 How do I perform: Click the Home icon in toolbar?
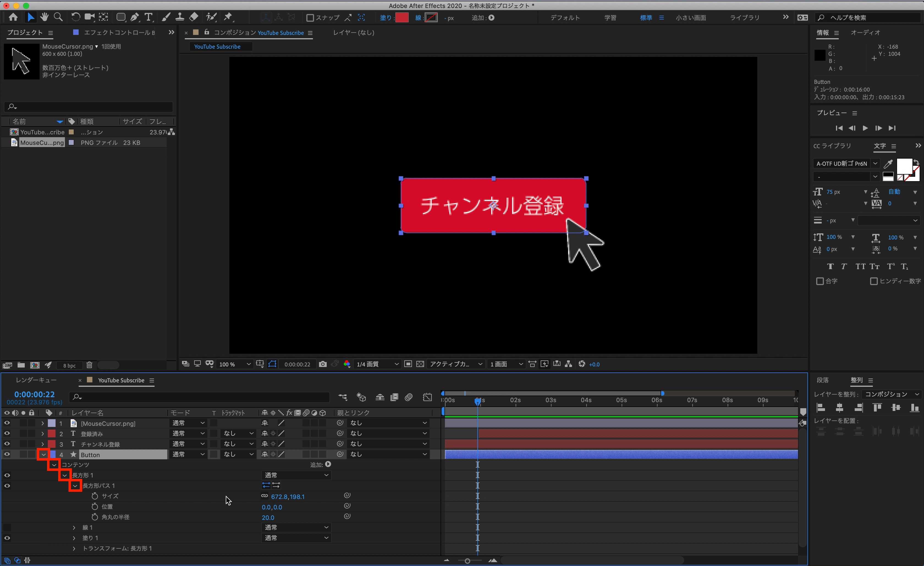13,17
